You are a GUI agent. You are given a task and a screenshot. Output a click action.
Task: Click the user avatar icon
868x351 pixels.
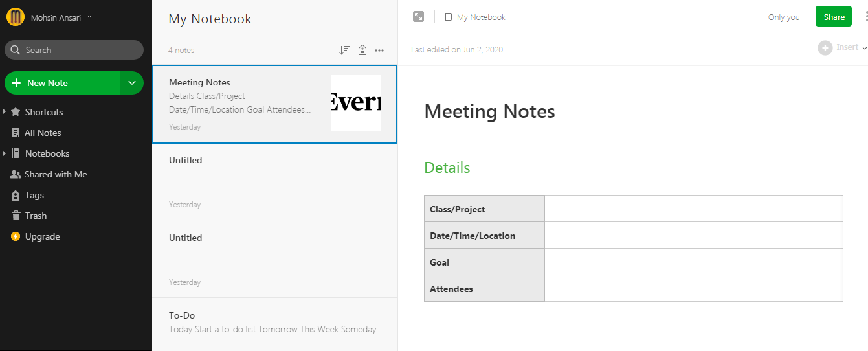pos(16,17)
